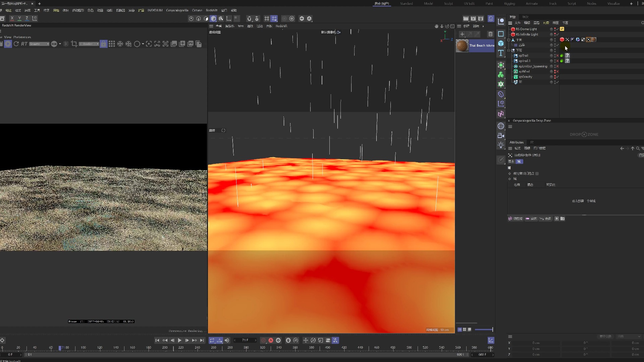
Task: Select the rectangle spline tool in side palette
Action: tap(501, 34)
